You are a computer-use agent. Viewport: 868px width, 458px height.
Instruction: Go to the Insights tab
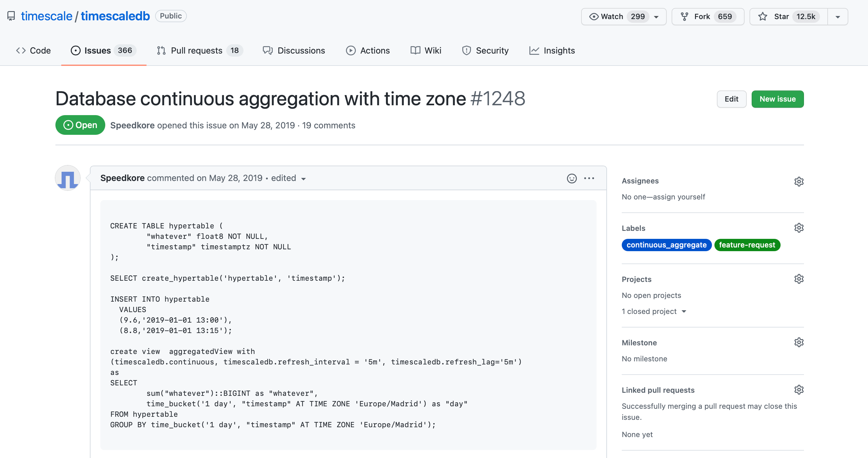click(x=552, y=50)
